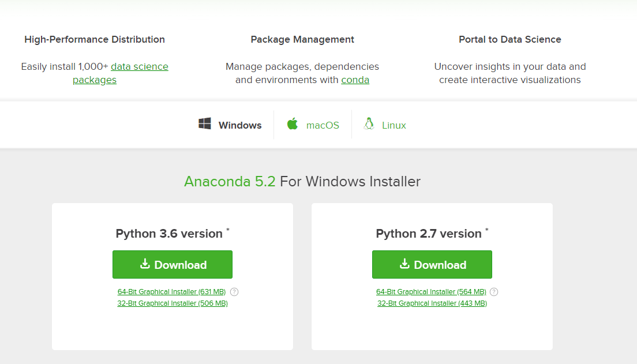Click the Package Management heading
Screen dimensions: 637x364
[302, 39]
